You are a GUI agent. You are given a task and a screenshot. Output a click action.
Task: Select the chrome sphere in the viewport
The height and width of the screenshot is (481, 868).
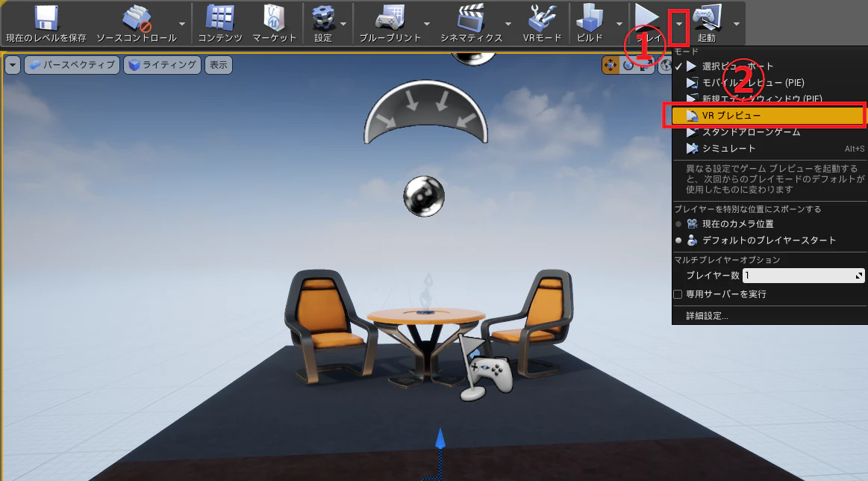tap(424, 196)
